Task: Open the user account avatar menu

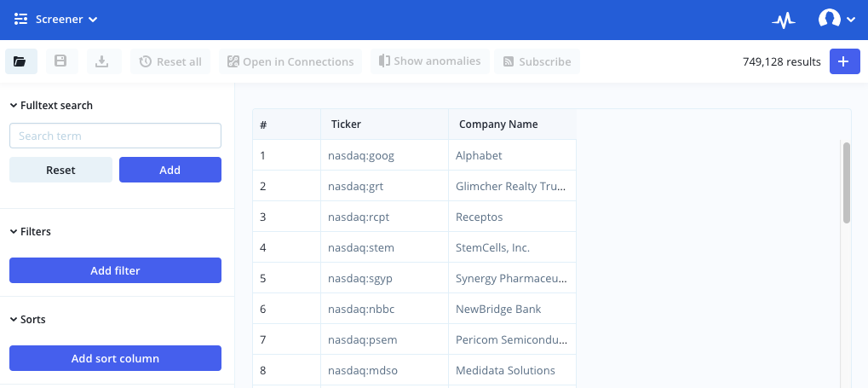Action: (x=836, y=20)
